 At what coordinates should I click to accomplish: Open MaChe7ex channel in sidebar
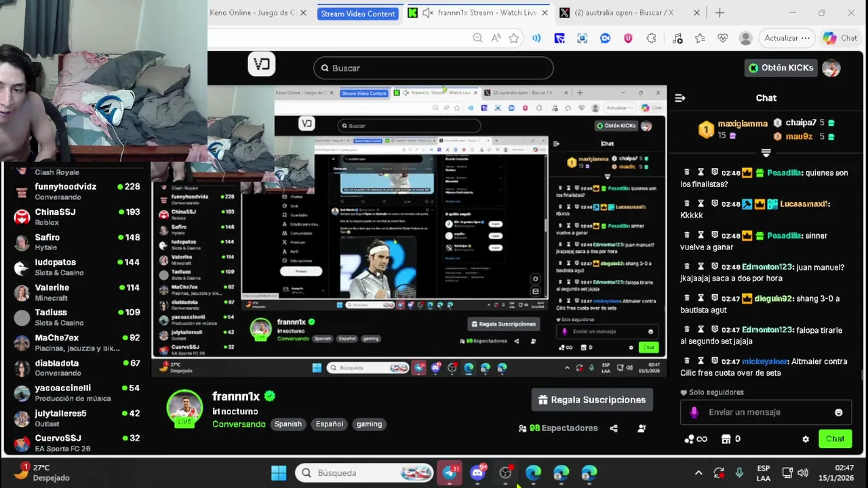[x=77, y=342]
